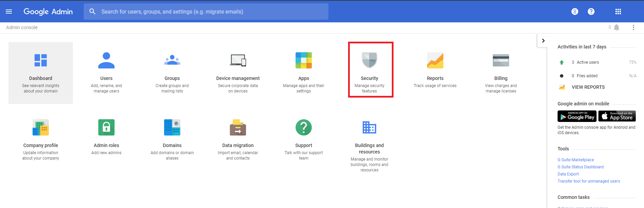Open the Help question mark icon
This screenshot has height=208, width=644.
(x=591, y=12)
